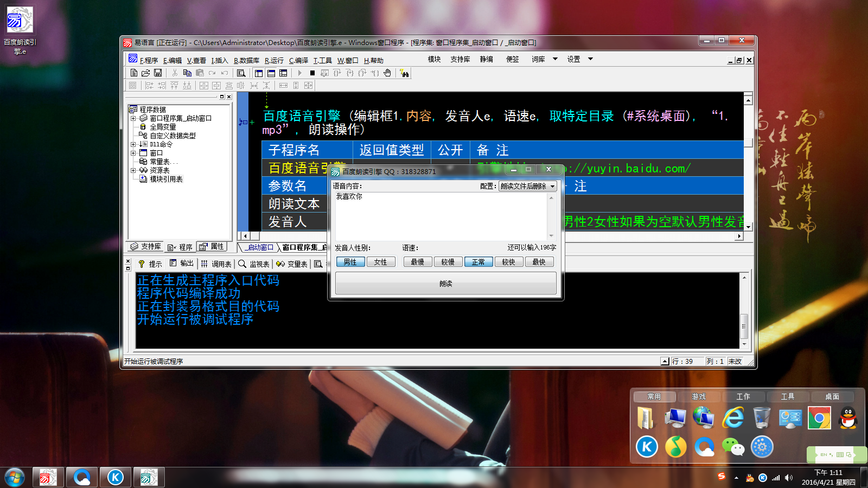Viewport: 868px width, 488px height.
Task: Show hidden tray icons arrow
Action: pyautogui.click(x=736, y=478)
